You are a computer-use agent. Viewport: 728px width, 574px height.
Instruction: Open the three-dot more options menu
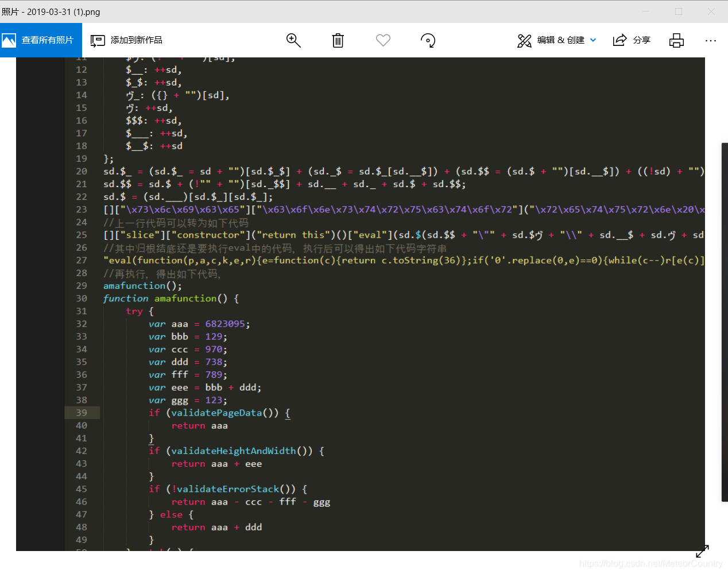pyautogui.click(x=711, y=41)
